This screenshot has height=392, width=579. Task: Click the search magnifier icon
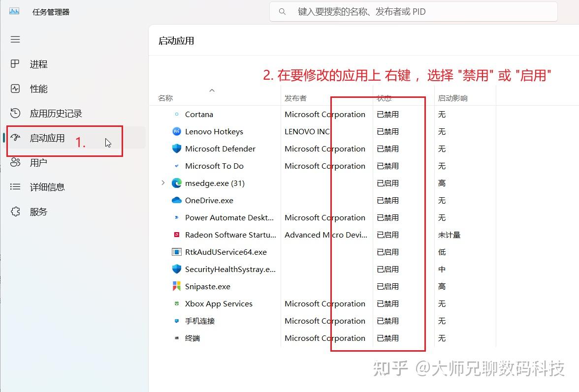tap(282, 12)
